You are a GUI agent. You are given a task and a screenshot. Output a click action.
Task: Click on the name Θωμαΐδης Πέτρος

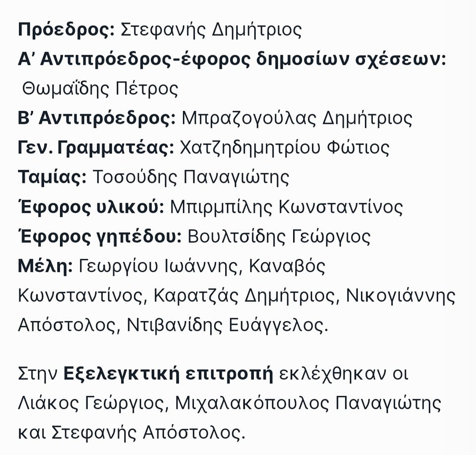100,89
